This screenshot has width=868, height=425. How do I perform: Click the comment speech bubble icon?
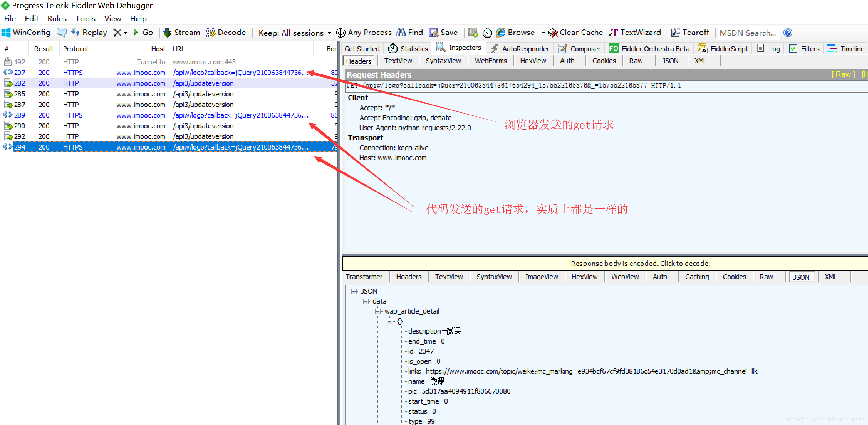[61, 32]
